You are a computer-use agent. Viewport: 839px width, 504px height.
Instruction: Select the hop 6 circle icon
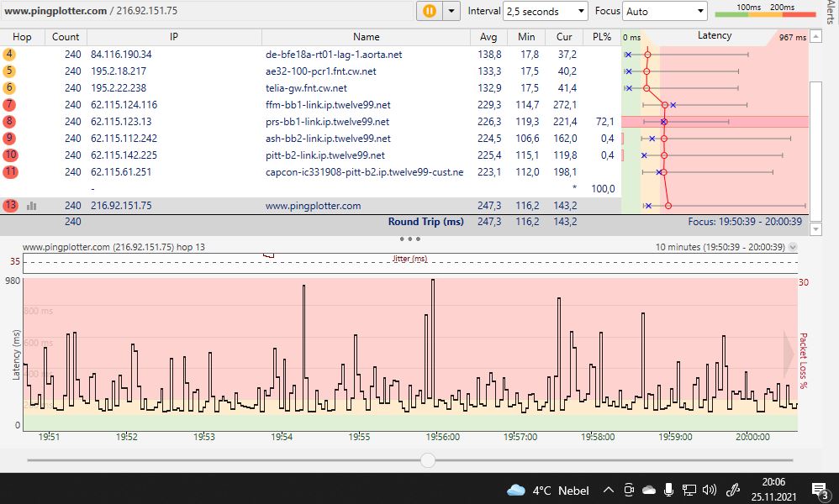pyautogui.click(x=9, y=87)
